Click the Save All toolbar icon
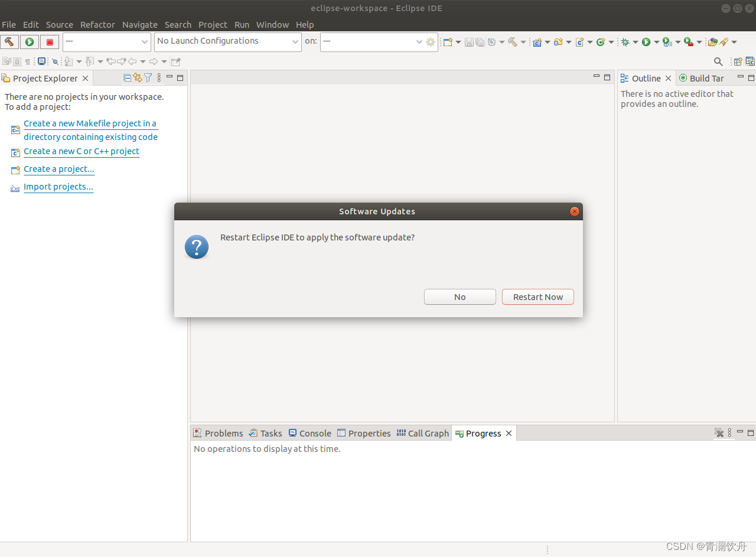Image resolution: width=756 pixels, height=557 pixels. click(x=480, y=42)
